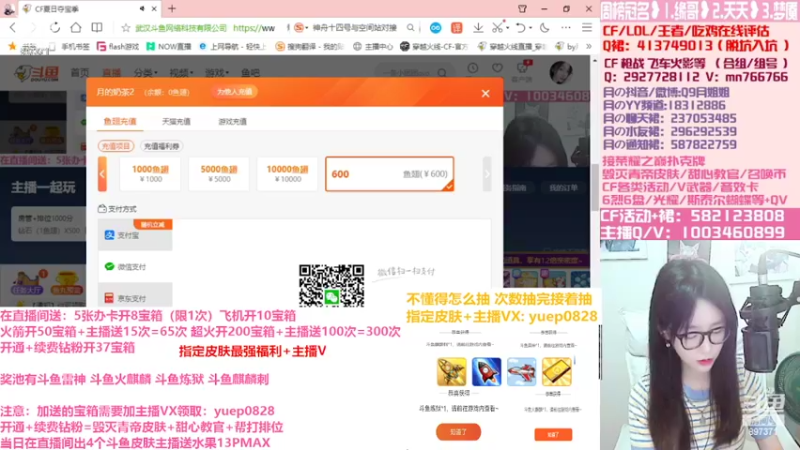Click the search magnifier in browser toolbar
Image resolution: width=800 pixels, height=450 pixels.
(411, 28)
